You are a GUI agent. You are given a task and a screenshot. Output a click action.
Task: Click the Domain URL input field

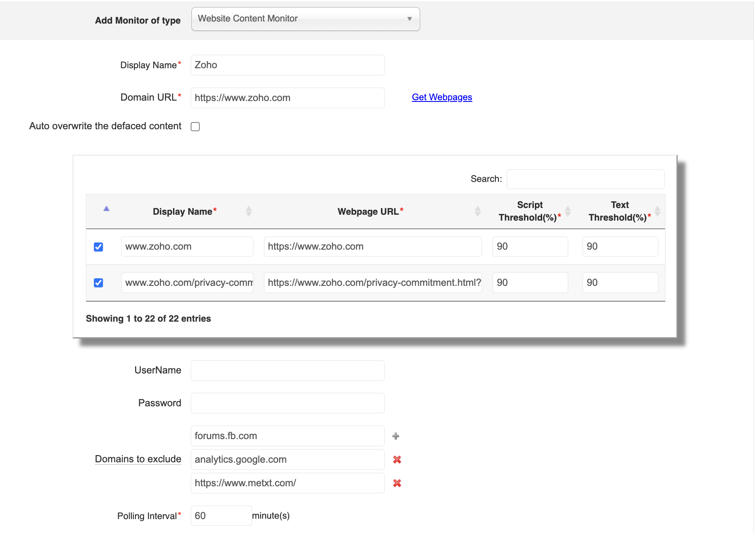pos(287,98)
